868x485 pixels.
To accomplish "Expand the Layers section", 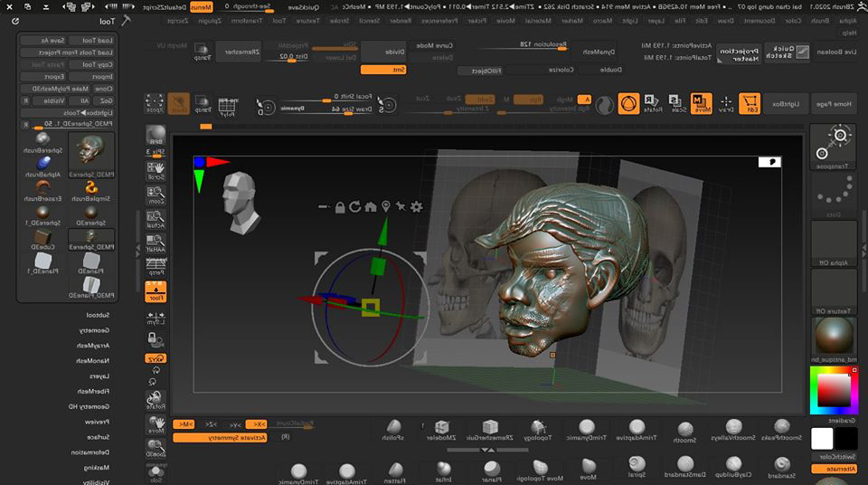I will point(99,376).
